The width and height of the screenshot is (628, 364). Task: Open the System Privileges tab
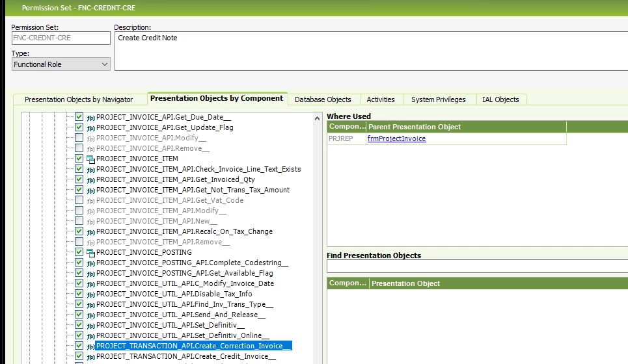[438, 99]
